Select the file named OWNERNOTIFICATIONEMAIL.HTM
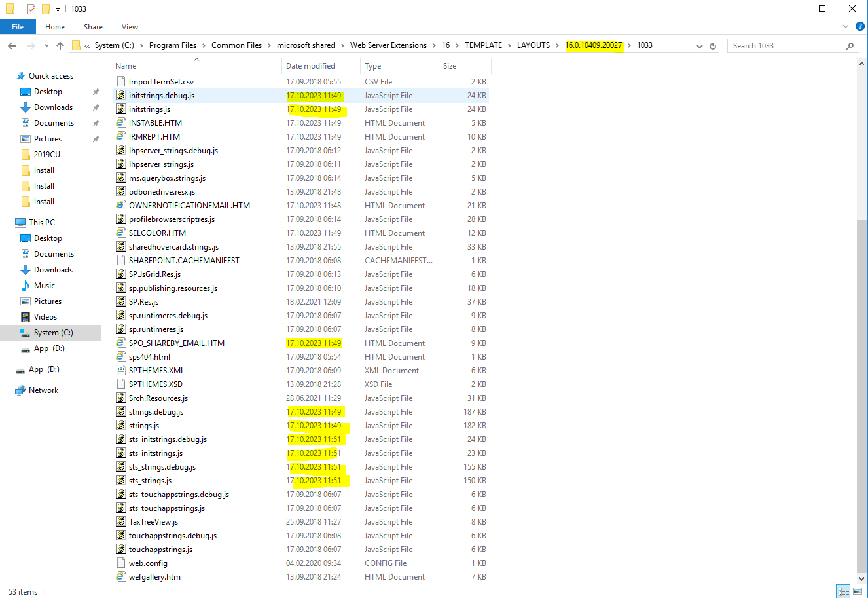 pos(189,206)
